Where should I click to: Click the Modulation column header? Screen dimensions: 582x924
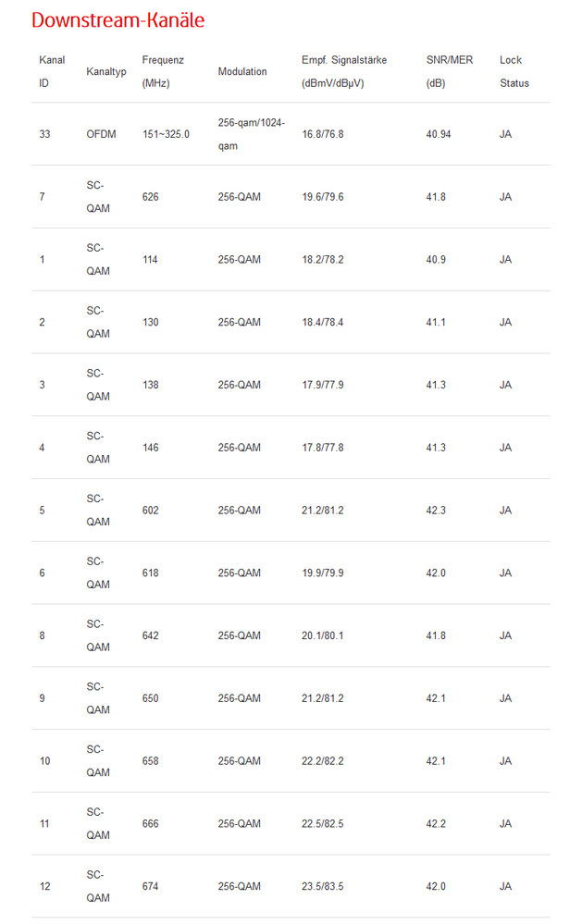tap(242, 71)
